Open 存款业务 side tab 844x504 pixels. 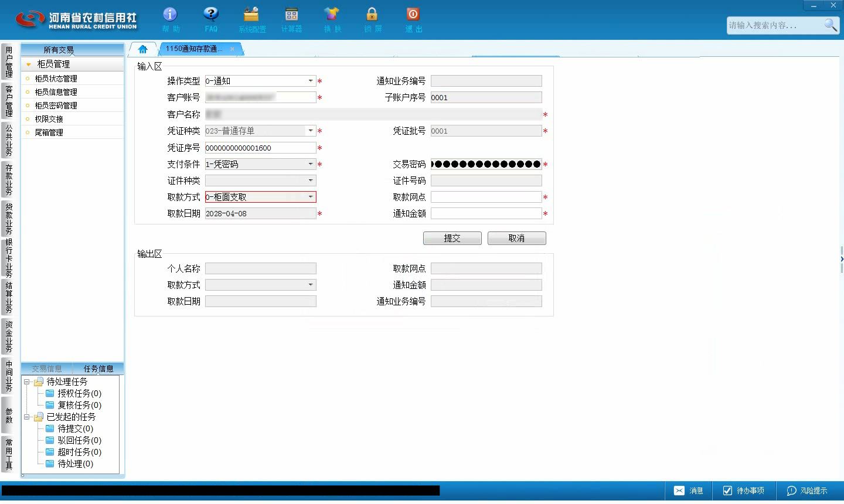pyautogui.click(x=8, y=179)
